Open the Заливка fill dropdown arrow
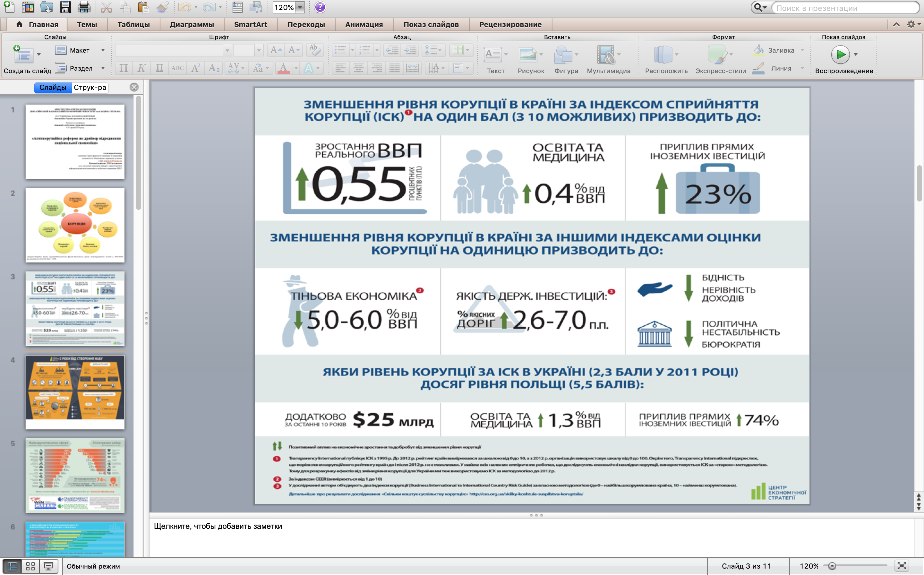This screenshot has height=575, width=924. tap(802, 50)
